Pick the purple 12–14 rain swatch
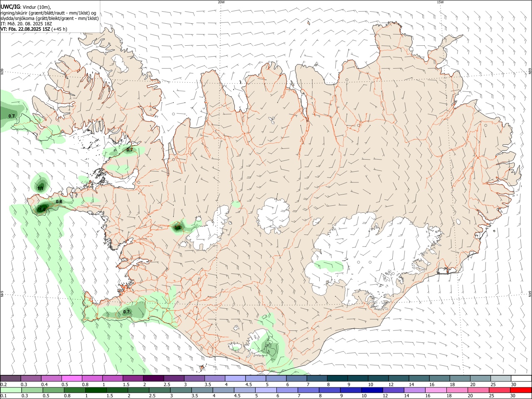 (x=393, y=390)
